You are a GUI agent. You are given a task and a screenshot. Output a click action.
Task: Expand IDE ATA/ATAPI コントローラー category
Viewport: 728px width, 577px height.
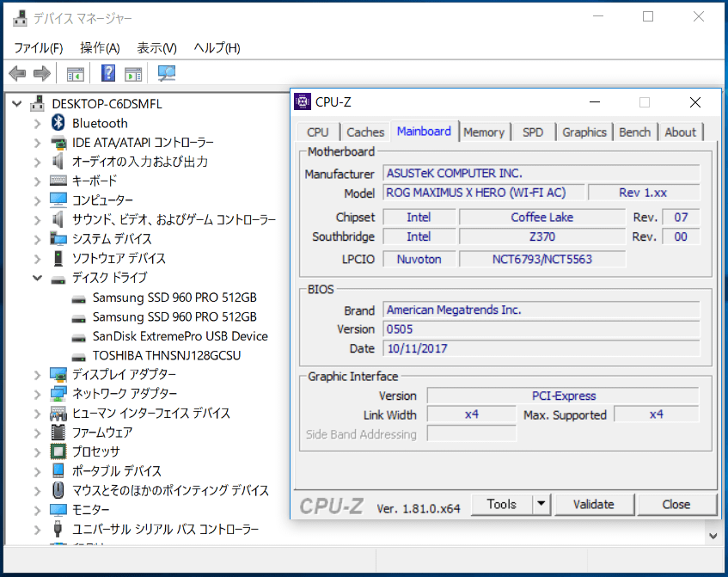38,143
